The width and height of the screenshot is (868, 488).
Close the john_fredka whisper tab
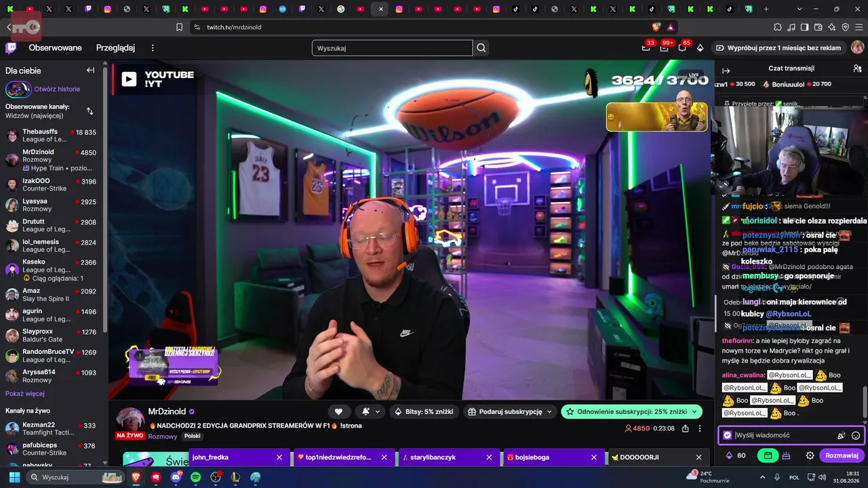click(279, 457)
